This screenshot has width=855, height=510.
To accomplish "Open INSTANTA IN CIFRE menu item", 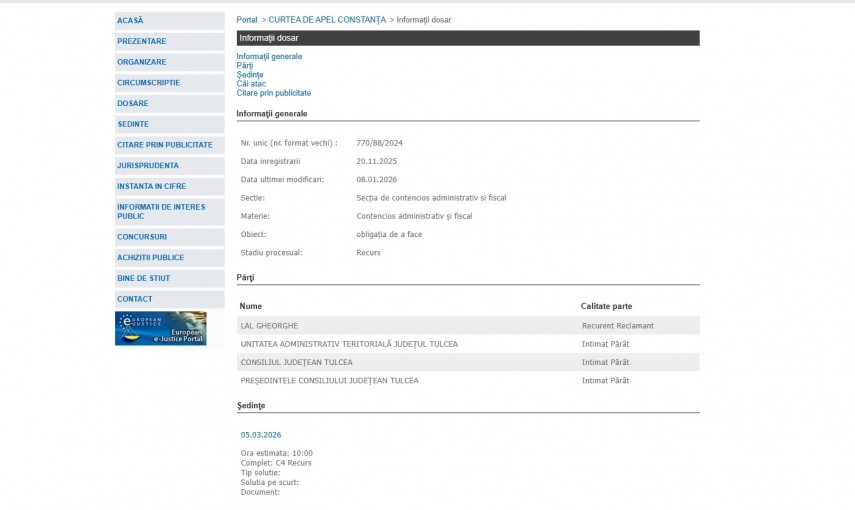I will [151, 186].
